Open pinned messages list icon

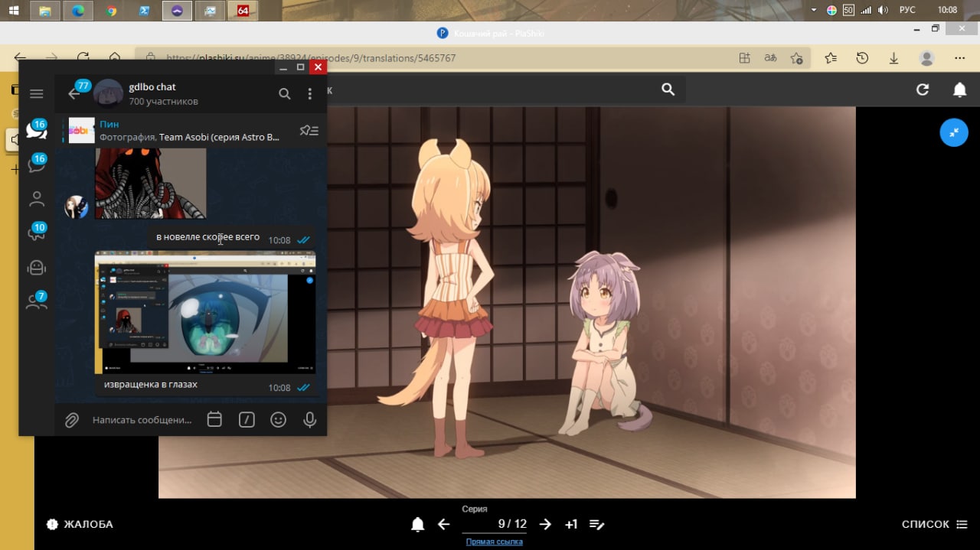tap(309, 130)
